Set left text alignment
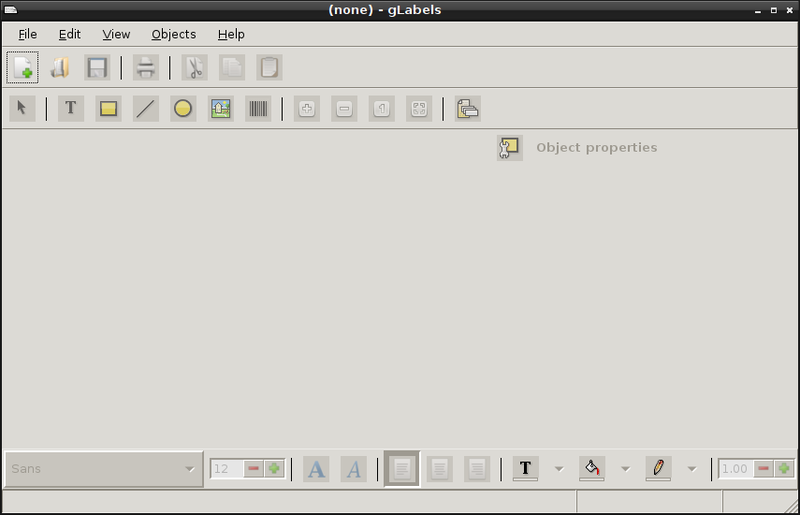The width and height of the screenshot is (800, 515). [402, 469]
